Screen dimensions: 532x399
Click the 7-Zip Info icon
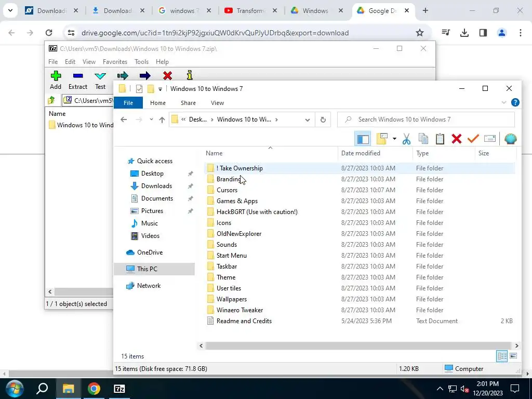point(190,75)
